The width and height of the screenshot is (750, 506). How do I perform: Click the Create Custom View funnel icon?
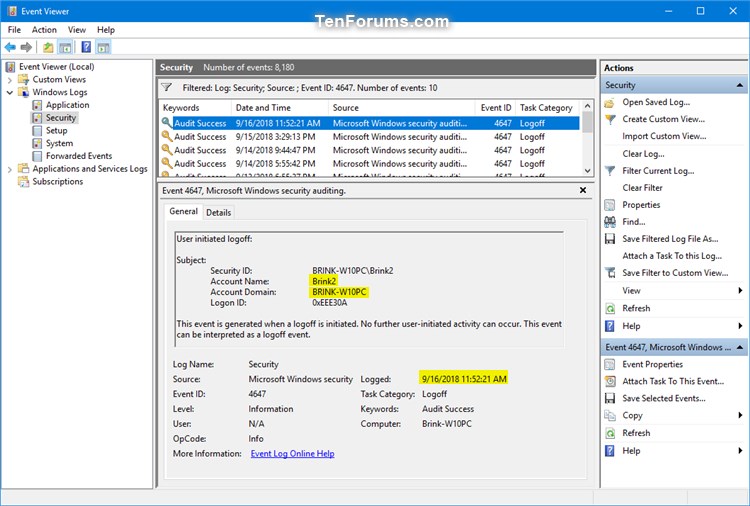point(610,119)
